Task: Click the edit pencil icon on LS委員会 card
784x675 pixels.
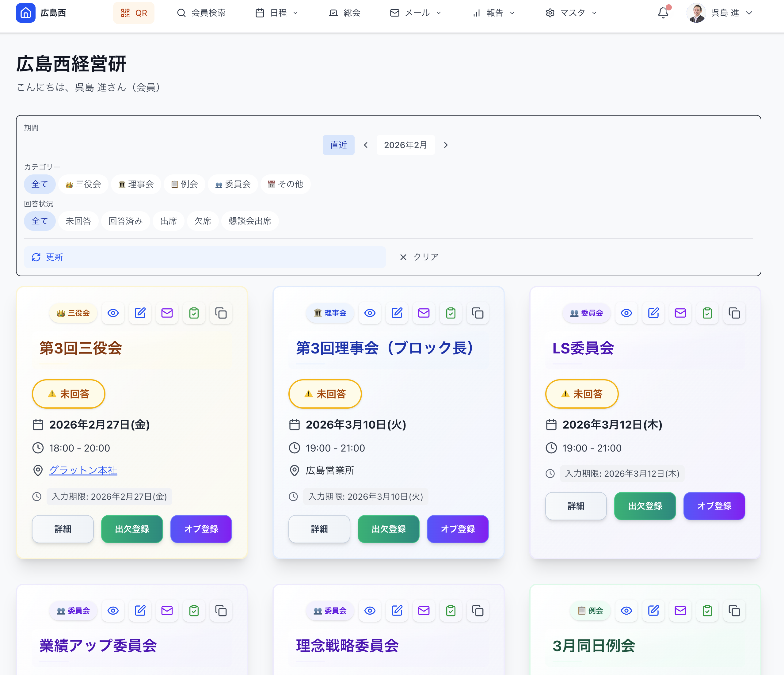Action: click(x=653, y=313)
